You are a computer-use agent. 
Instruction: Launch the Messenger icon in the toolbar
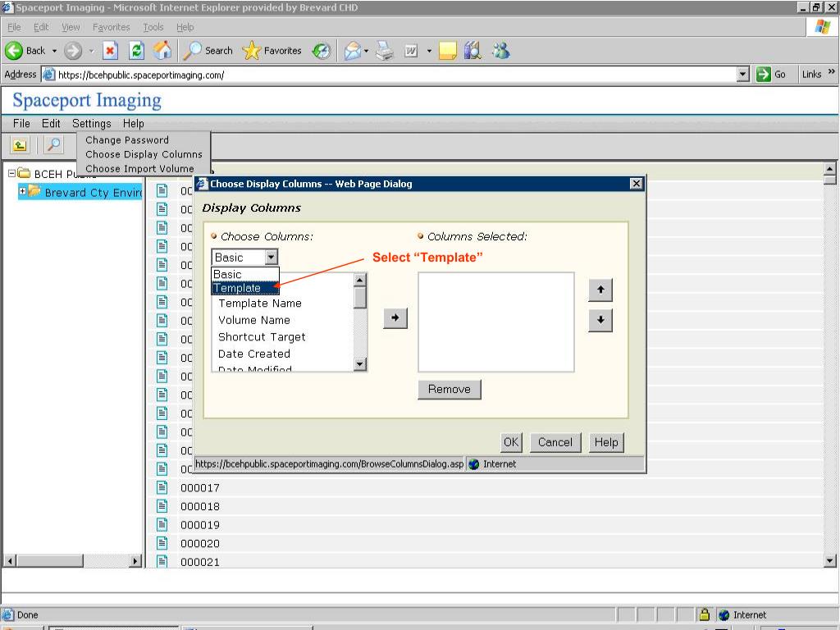501,51
